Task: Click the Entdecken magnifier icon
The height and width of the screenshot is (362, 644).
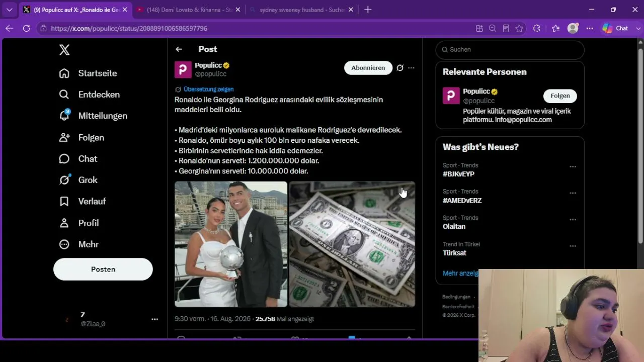Action: pos(64,95)
